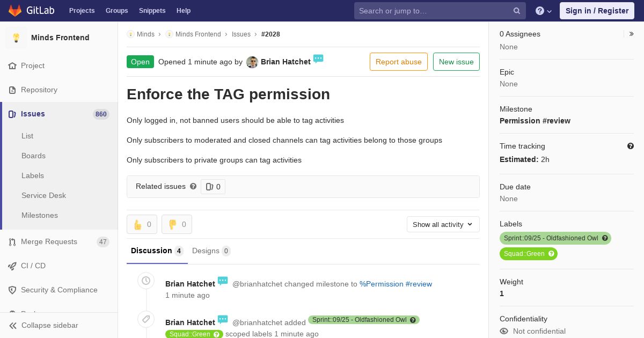Click the Squad::Green label in sidebar
Screen dimensions: 644x338
[529, 254]
